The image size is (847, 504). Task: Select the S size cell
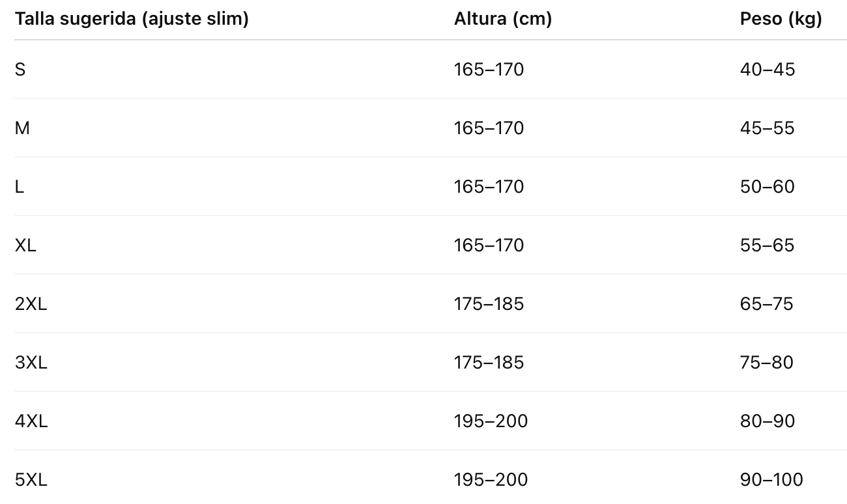click(20, 70)
